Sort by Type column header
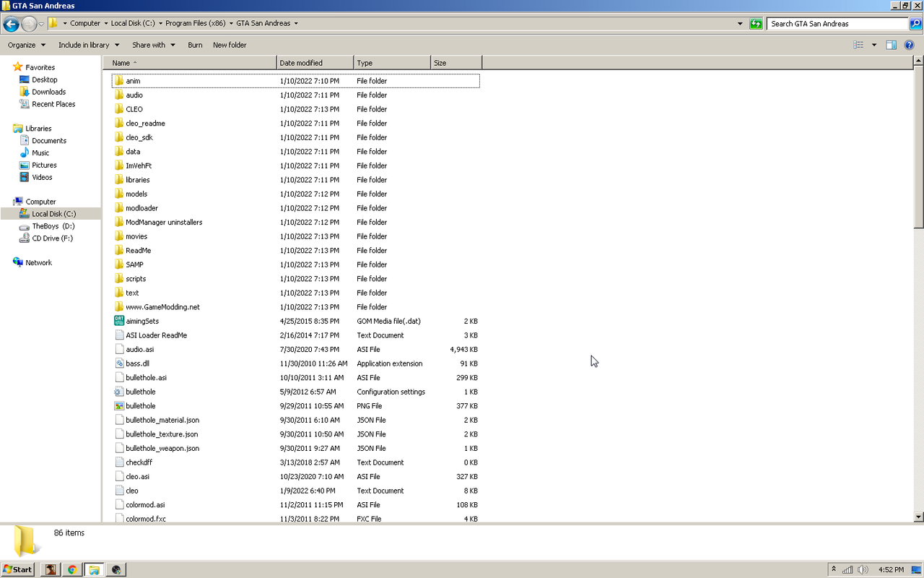924x578 pixels. point(392,63)
